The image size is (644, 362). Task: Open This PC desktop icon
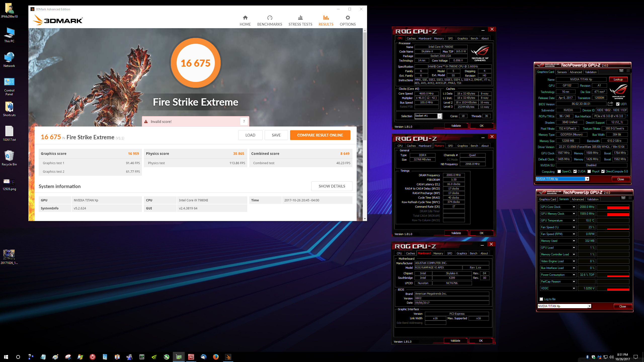(x=9, y=35)
